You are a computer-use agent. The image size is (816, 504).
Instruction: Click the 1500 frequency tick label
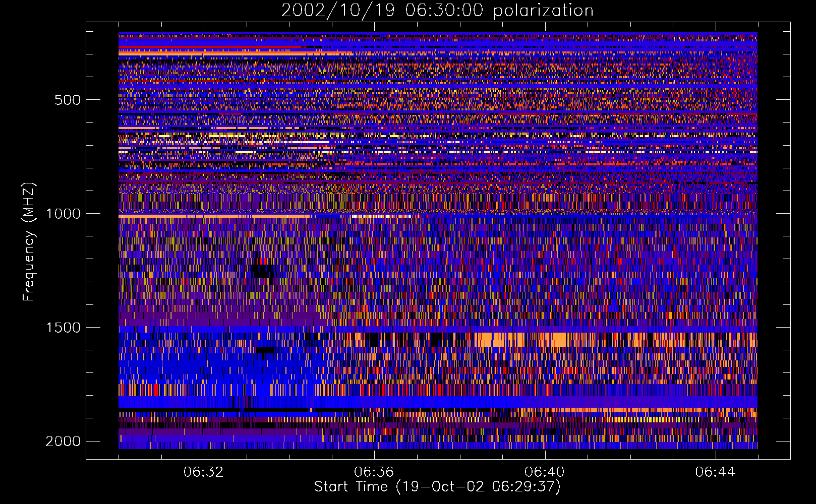63,328
